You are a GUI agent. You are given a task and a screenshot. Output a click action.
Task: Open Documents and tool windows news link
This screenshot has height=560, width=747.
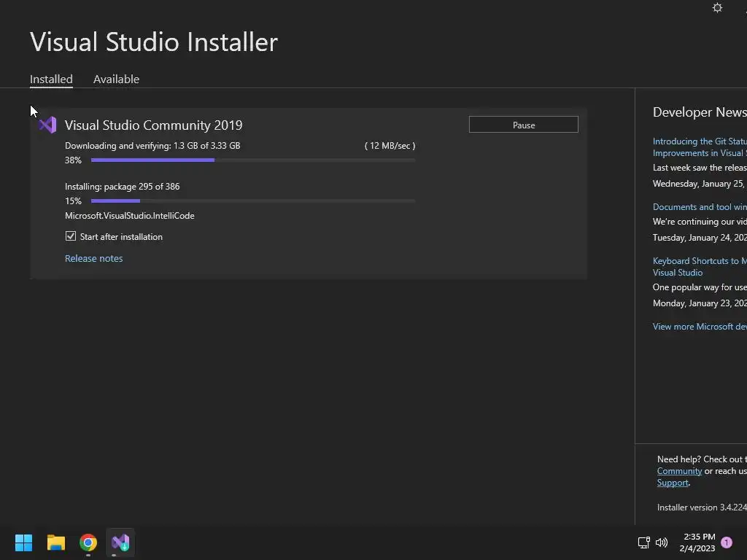(x=700, y=206)
